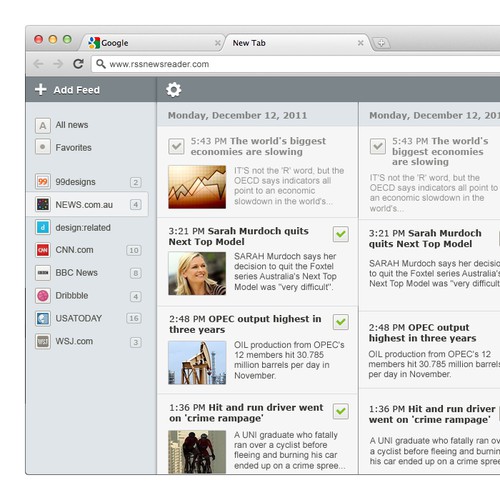Toggle checkbox for Sarah Murdoch article, left column

click(341, 234)
